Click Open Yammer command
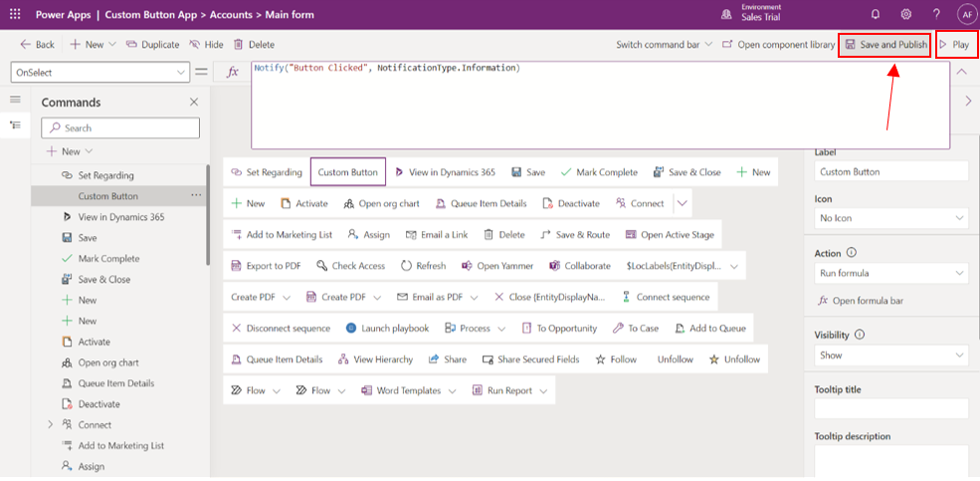The image size is (980, 481). tap(497, 266)
